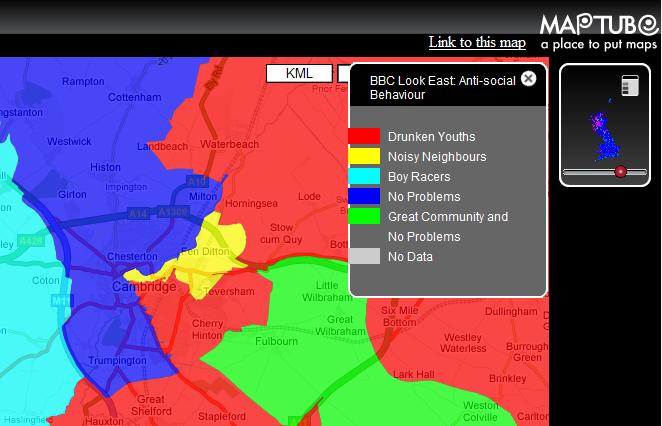Viewport: 662px width, 426px height.
Task: Click the A428 road shield on the map
Action: [x=31, y=241]
